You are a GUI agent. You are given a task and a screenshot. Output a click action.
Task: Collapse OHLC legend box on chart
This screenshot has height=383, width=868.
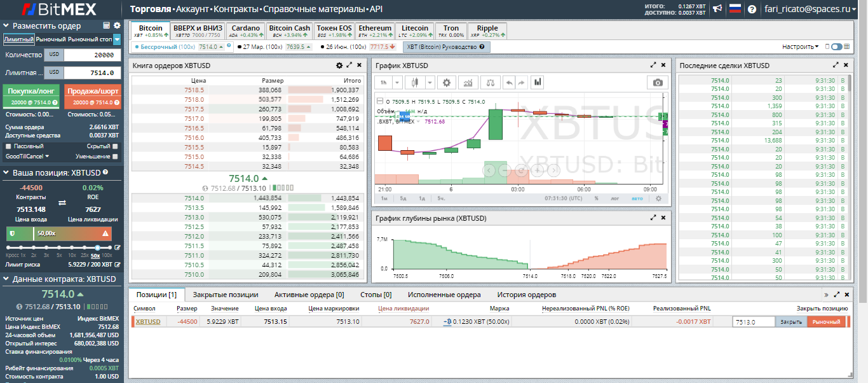380,101
